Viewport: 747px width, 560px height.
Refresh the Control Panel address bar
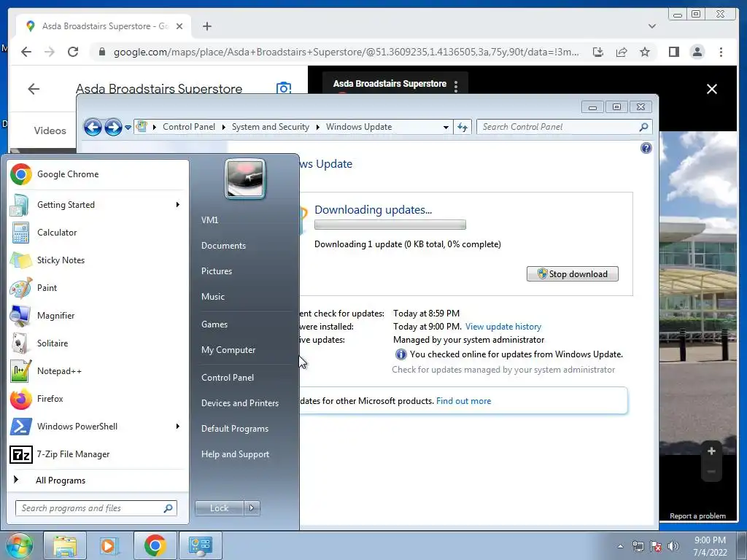(462, 127)
